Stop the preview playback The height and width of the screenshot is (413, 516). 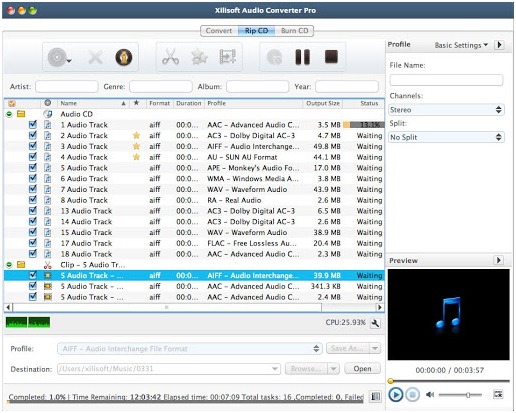tap(412, 395)
